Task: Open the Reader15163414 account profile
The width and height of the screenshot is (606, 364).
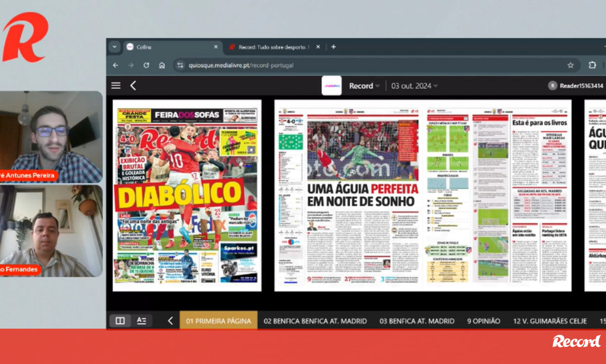Action: [x=576, y=86]
